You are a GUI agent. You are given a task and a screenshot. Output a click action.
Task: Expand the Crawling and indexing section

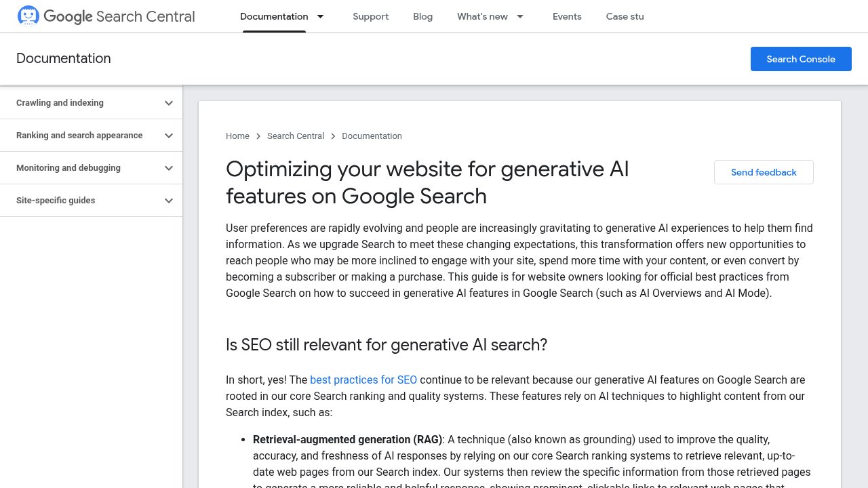tap(169, 103)
